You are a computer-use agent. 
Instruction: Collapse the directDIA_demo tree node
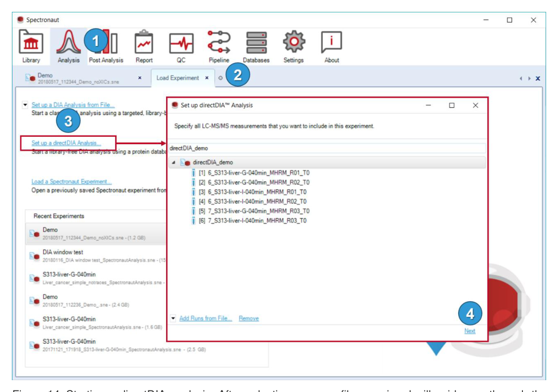tap(173, 162)
